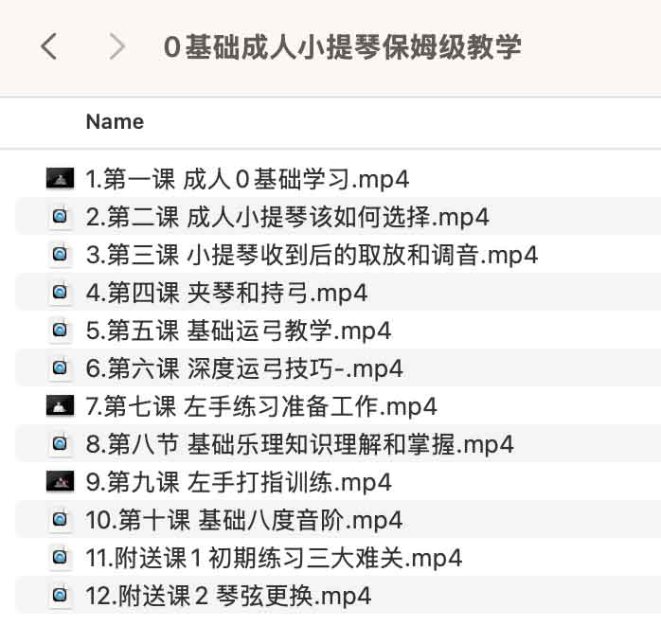Click folder title 0基础成人小提琴保姆级教学
Image resolution: width=661 pixels, height=644 pixels.
[x=342, y=46]
